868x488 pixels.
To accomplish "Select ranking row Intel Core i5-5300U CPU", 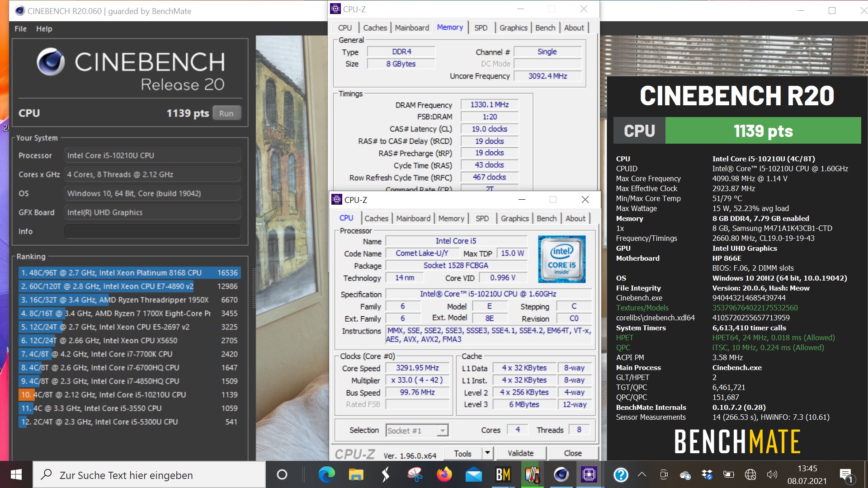I will tap(129, 422).
